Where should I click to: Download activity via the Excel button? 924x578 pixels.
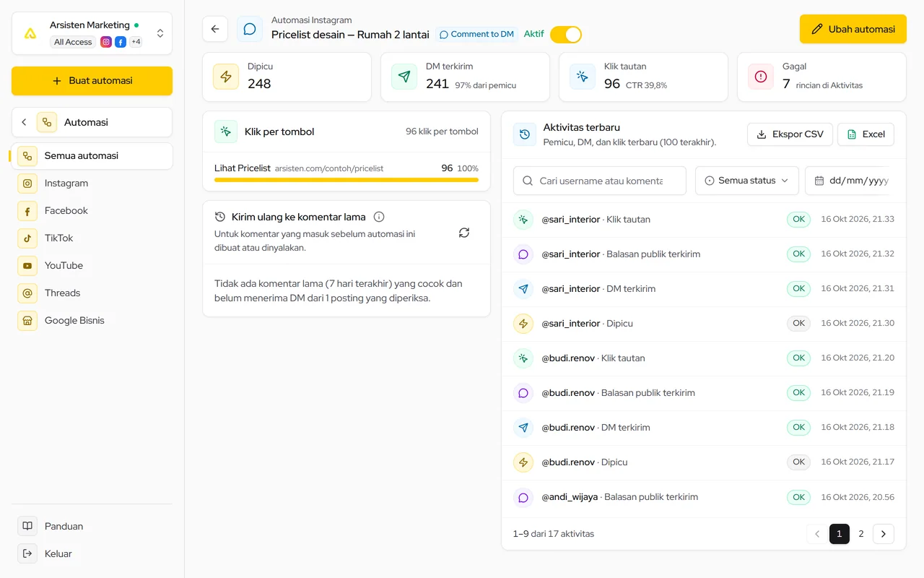(x=866, y=134)
